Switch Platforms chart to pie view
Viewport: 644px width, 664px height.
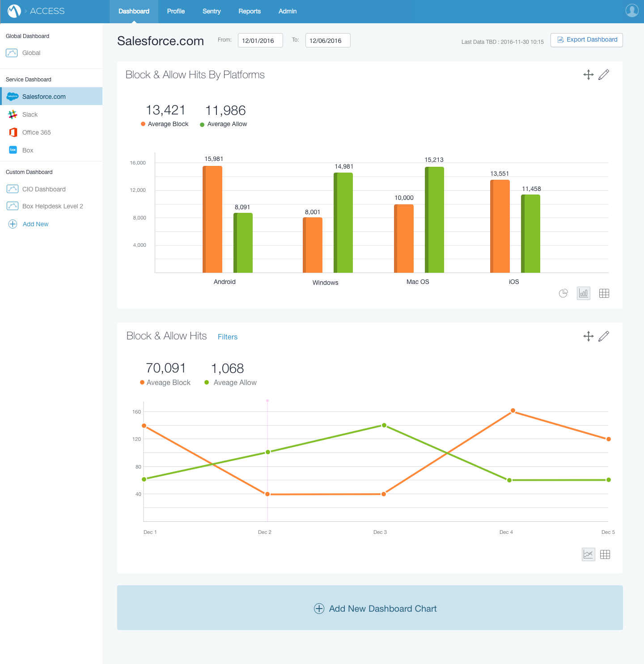563,293
